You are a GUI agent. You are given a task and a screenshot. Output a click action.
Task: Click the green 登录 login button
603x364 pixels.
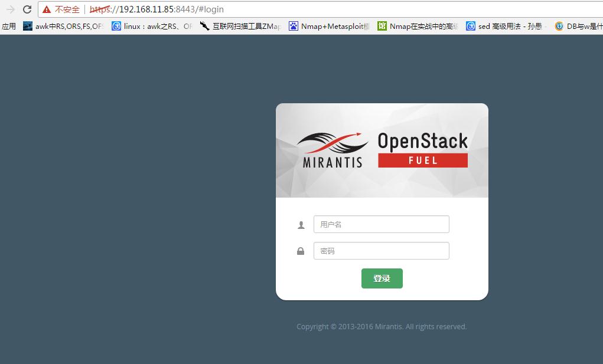[x=382, y=278]
